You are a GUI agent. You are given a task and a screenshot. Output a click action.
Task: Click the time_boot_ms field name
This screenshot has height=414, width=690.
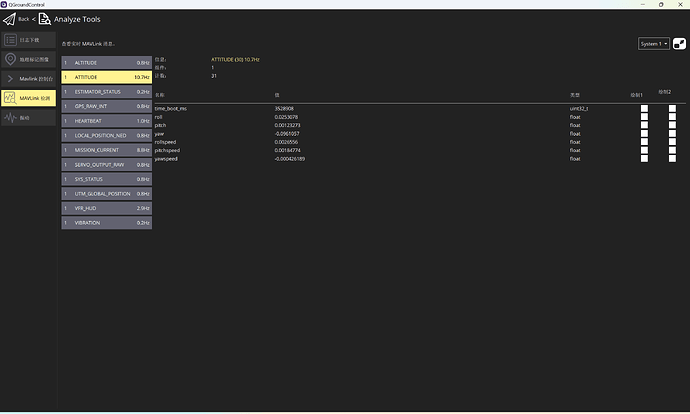tap(171, 109)
